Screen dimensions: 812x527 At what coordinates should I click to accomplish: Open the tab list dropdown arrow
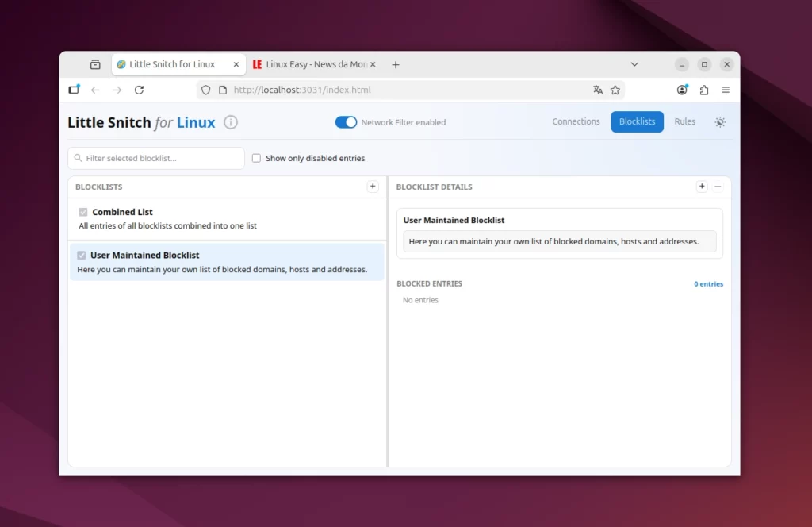[634, 64]
